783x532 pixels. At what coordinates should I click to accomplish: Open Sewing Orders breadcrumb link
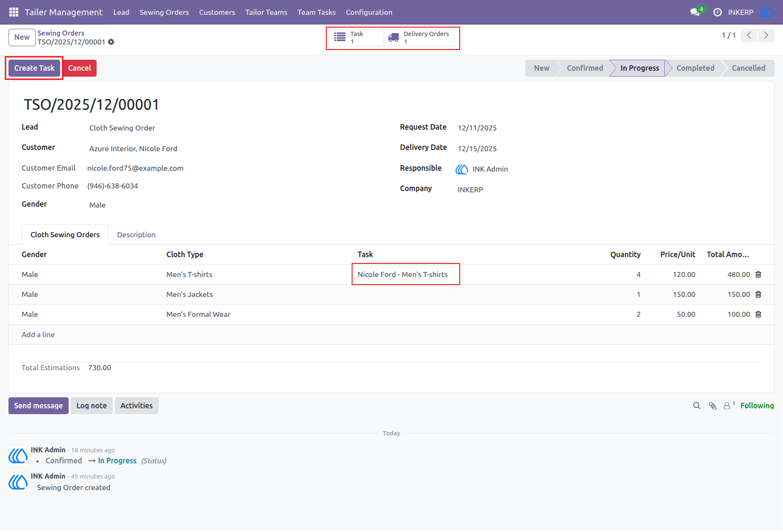(x=61, y=33)
